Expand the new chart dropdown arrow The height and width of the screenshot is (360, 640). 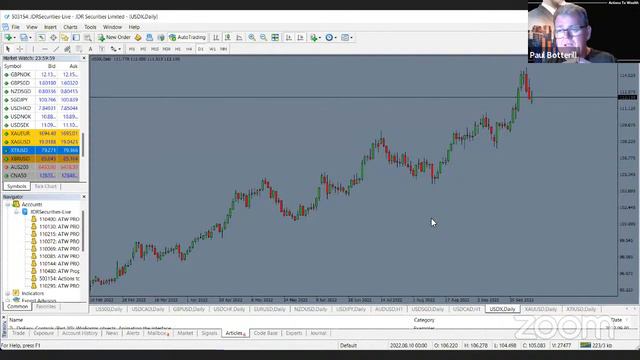coord(15,38)
